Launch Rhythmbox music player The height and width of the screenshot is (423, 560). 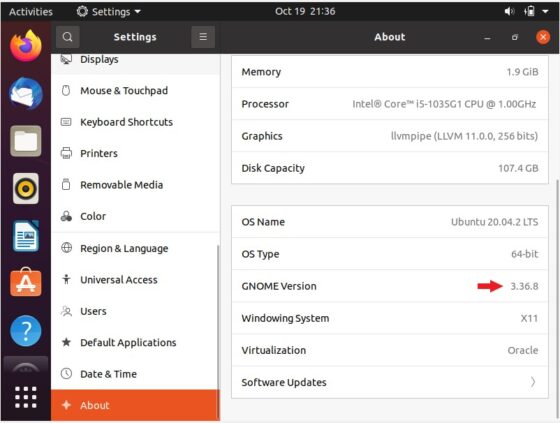click(26, 189)
